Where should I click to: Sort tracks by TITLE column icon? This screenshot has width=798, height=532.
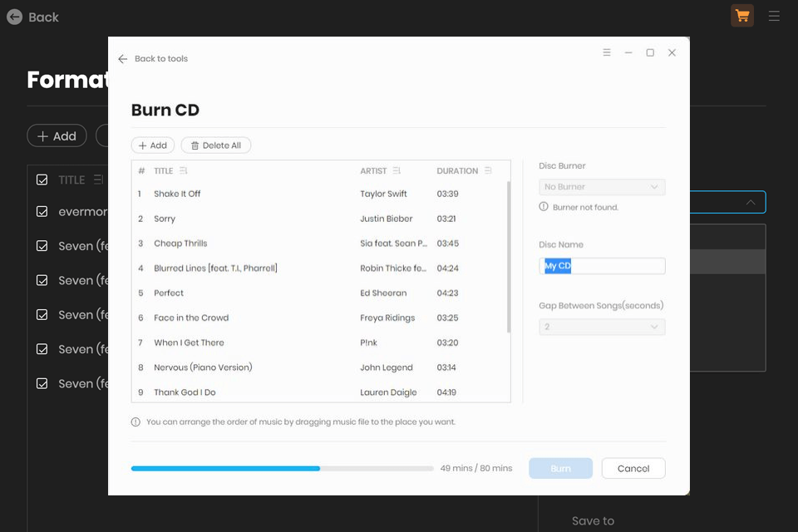click(x=183, y=170)
